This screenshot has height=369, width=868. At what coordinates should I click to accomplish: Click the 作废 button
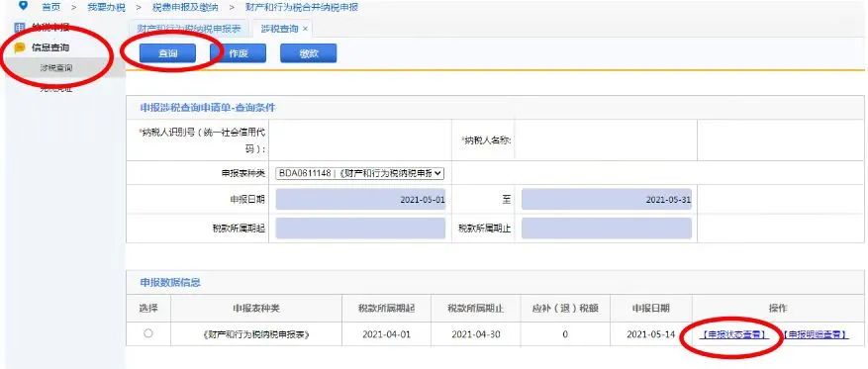point(239,53)
